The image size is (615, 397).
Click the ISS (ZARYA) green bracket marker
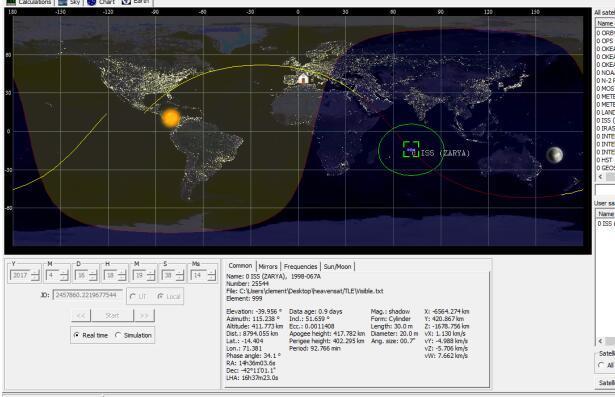pos(411,149)
